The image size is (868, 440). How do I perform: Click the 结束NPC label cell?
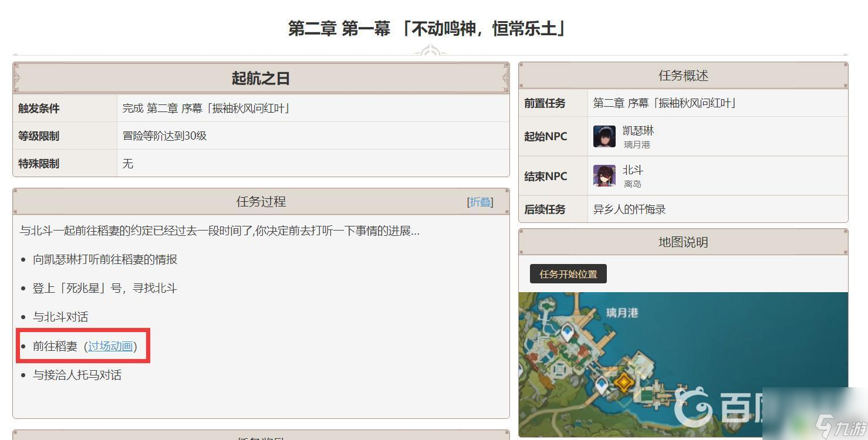coord(553,176)
